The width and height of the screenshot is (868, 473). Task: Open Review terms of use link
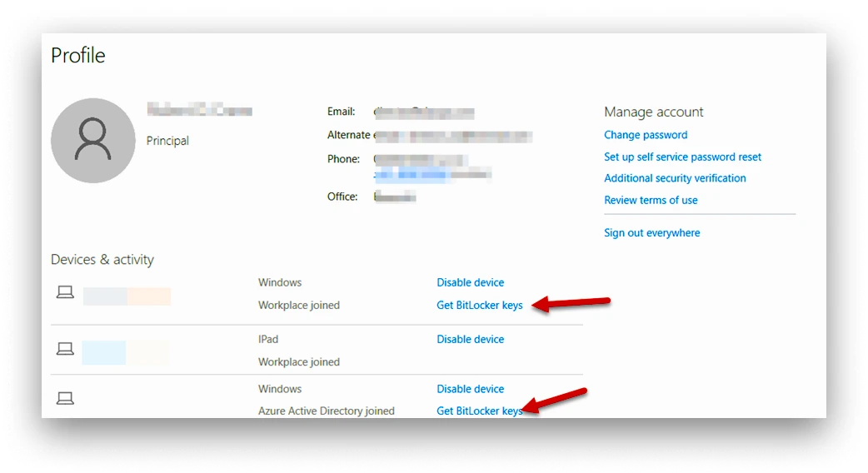651,200
